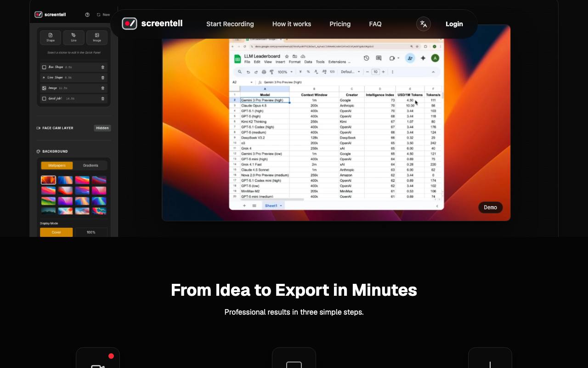Open the Sheet1 tab dropdown arrow
Screen dimensions: 588x368
pos(281,206)
